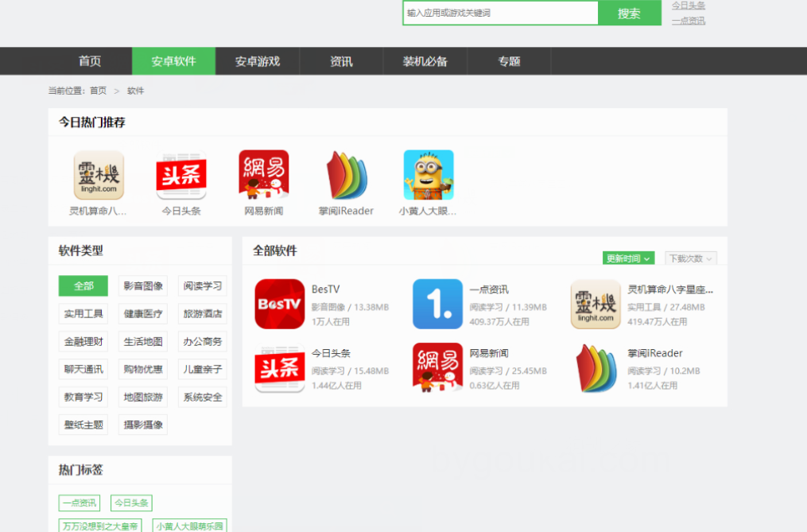Sort by 下载次数 dropdown
Screen dimensions: 807x532
coord(691,258)
